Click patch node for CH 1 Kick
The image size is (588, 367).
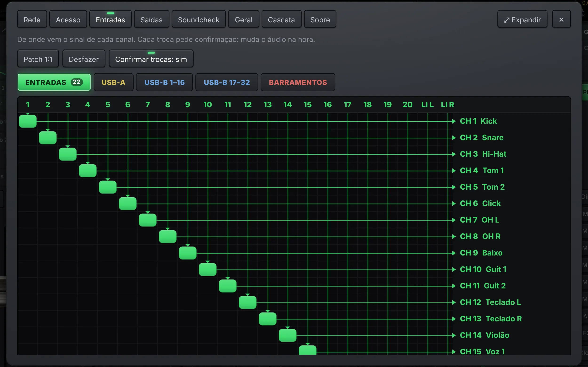coord(28,121)
